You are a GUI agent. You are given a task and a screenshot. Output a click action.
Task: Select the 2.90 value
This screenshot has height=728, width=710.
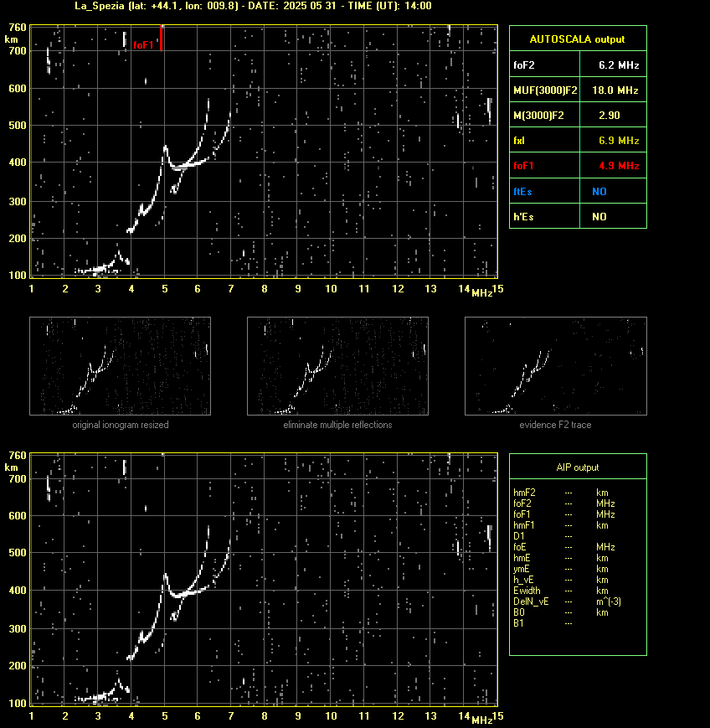[x=610, y=115]
